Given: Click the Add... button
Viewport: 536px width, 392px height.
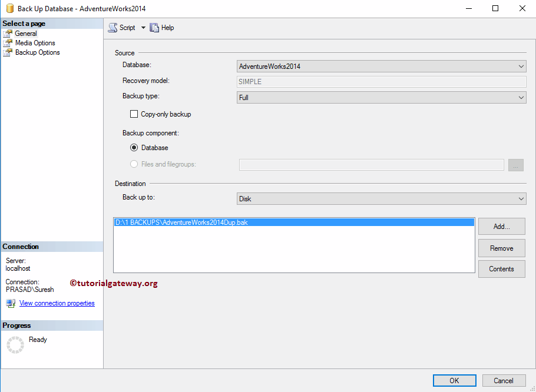Looking at the screenshot, I should (x=501, y=227).
